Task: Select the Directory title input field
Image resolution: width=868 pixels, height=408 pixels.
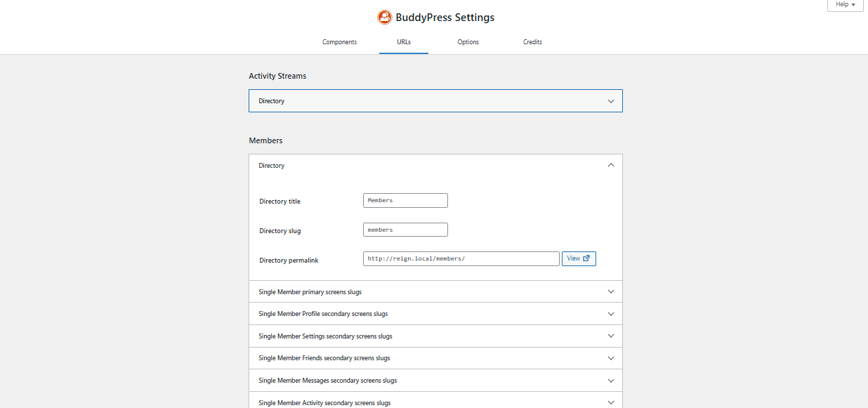Action: [x=405, y=200]
